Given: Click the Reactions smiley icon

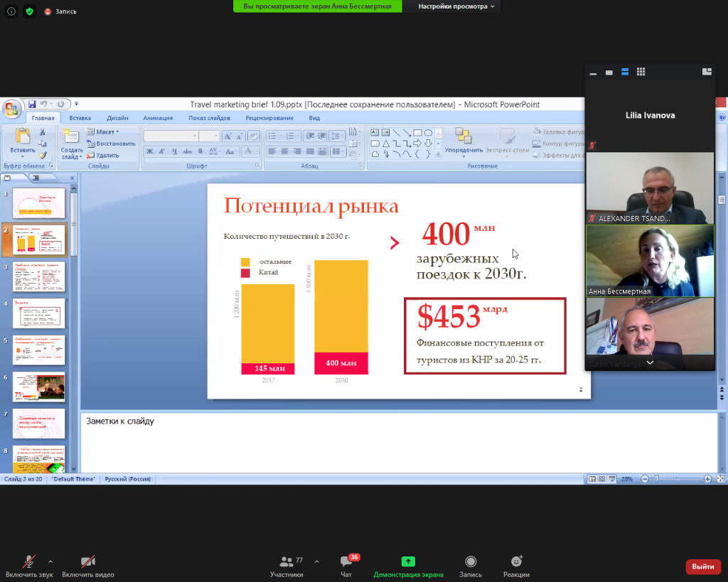Looking at the screenshot, I should (516, 562).
